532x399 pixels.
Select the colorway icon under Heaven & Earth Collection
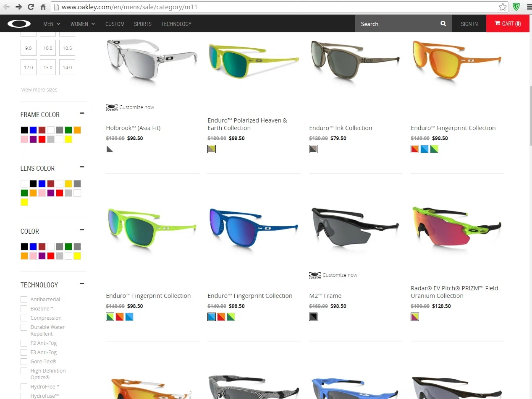coord(212,149)
